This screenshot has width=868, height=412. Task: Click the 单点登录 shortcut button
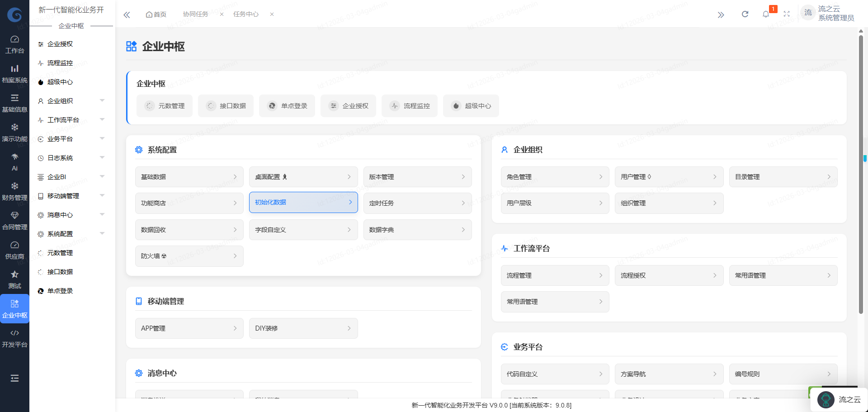[x=287, y=106]
